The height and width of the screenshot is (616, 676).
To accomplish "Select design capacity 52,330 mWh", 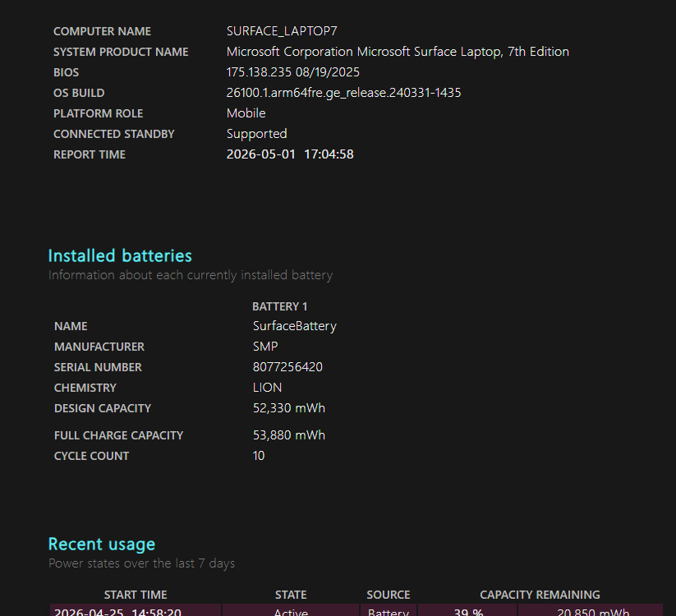I will tap(289, 408).
